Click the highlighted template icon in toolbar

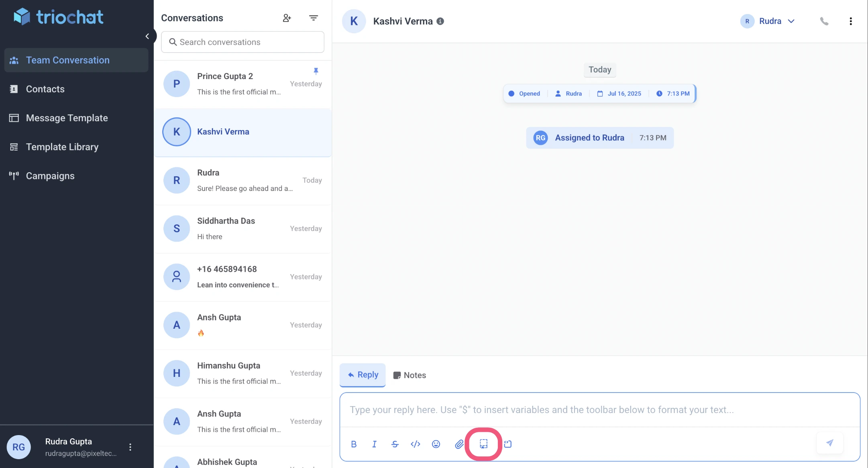[483, 444]
